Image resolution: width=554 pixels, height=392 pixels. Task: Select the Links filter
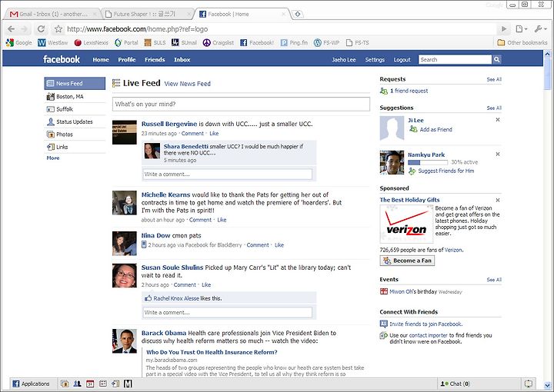pos(75,147)
